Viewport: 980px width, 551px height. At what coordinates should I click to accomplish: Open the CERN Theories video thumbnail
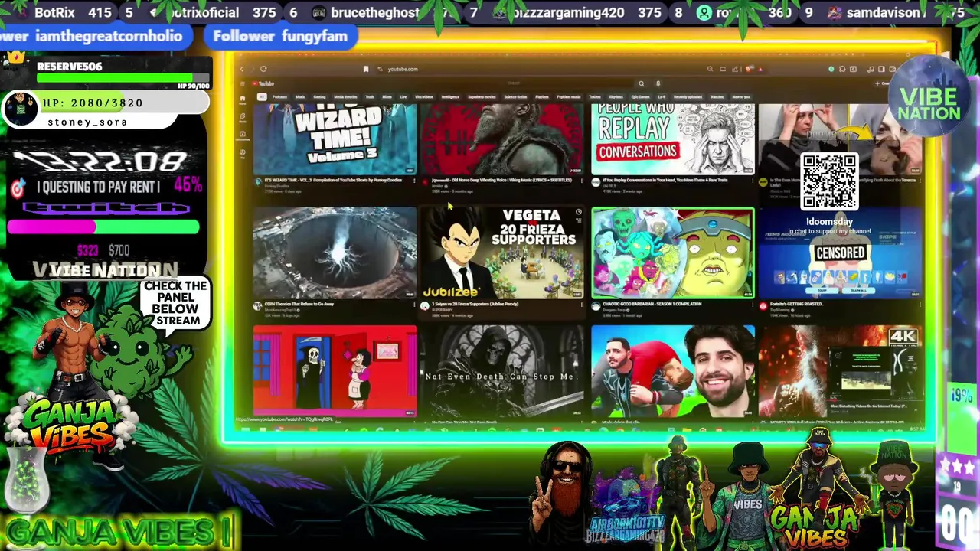pyautogui.click(x=335, y=253)
